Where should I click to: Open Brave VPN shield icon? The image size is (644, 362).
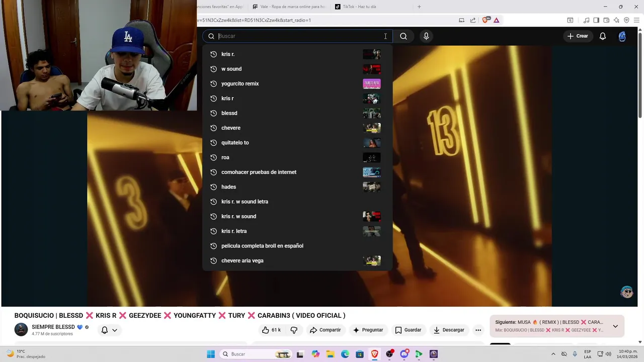[626, 20]
